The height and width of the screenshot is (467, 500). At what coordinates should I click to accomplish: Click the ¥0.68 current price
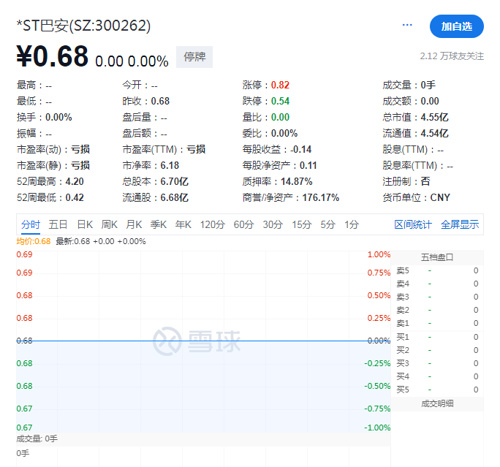(x=52, y=56)
